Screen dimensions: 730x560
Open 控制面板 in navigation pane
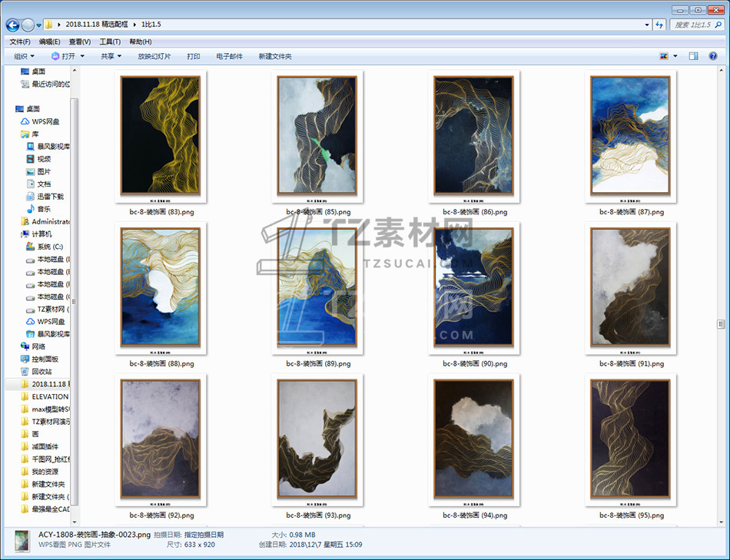(39, 359)
